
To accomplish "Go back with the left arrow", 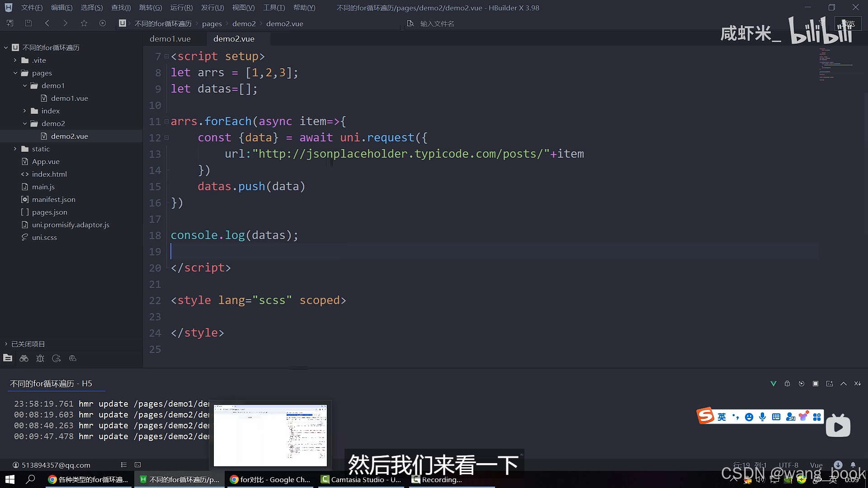I will (x=47, y=23).
